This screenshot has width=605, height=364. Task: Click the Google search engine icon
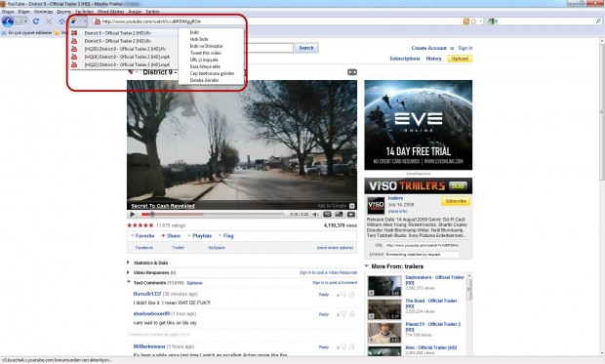tap(491, 21)
